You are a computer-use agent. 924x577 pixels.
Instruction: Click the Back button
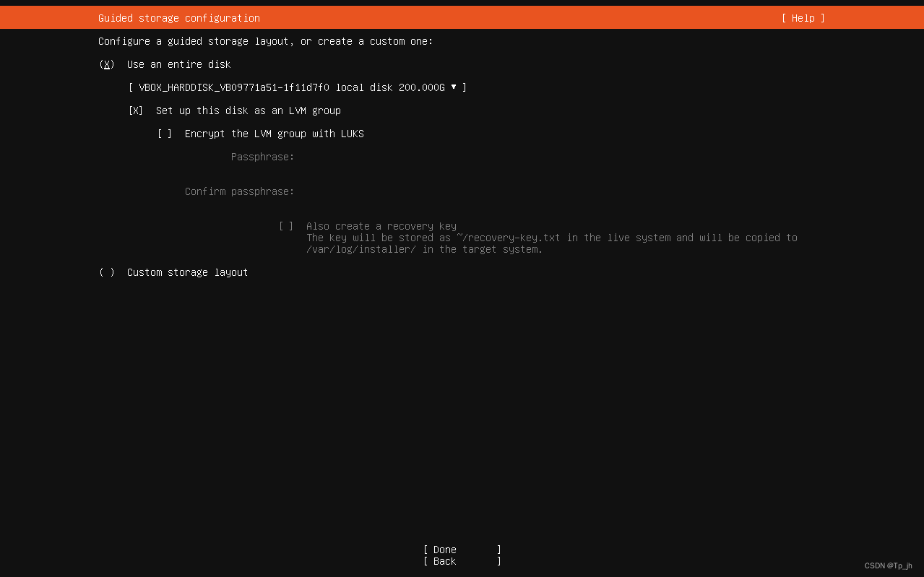click(x=462, y=561)
